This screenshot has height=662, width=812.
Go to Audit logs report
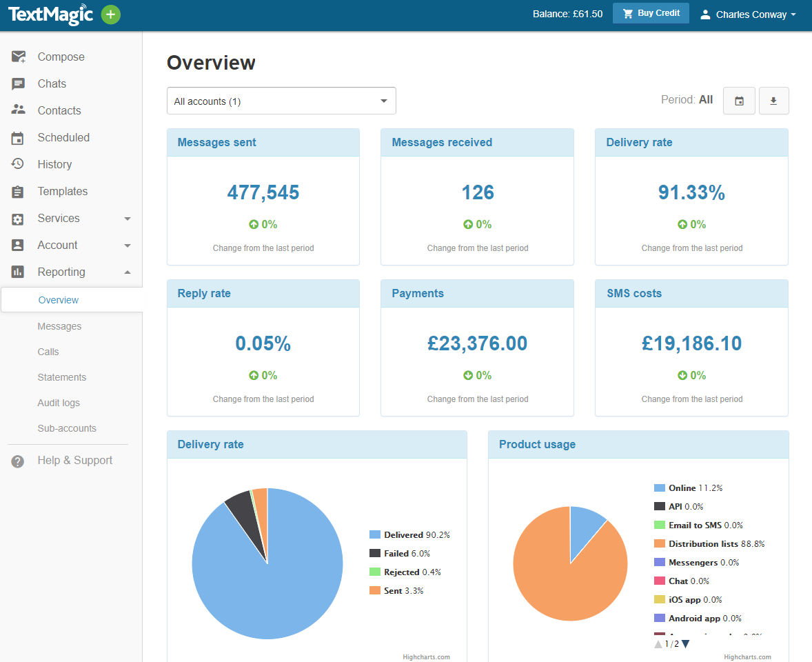point(59,403)
